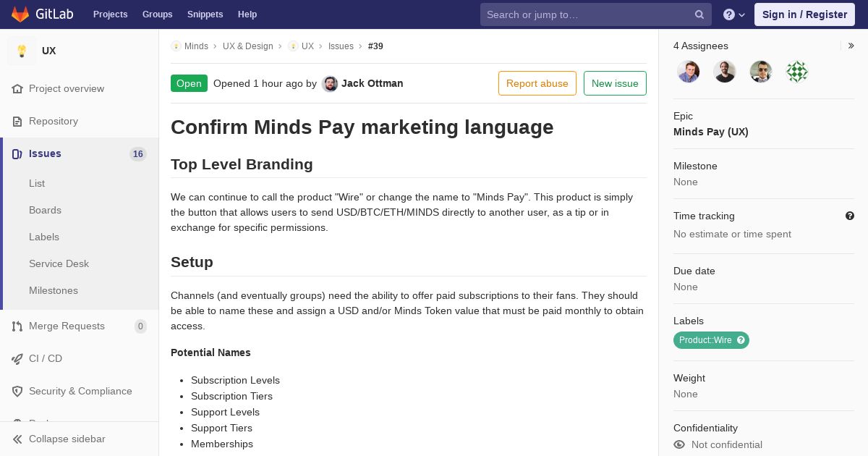Click the CI / CD rocket icon
The width and height of the screenshot is (868, 456).
pos(17,358)
